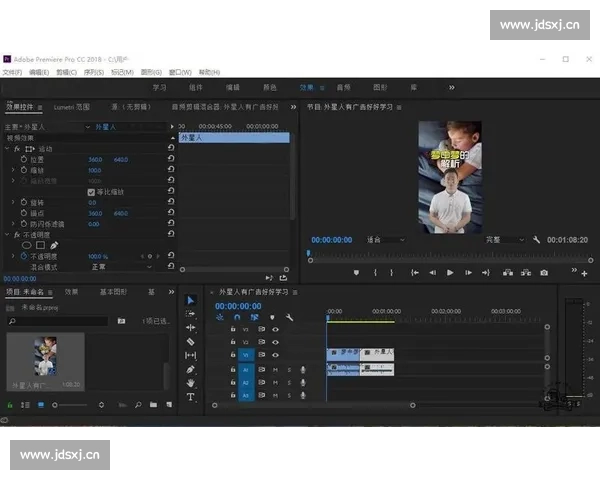This screenshot has width=600, height=480.
Task: Select the 外星人 clip thumbnail in project
Action: tap(45, 357)
